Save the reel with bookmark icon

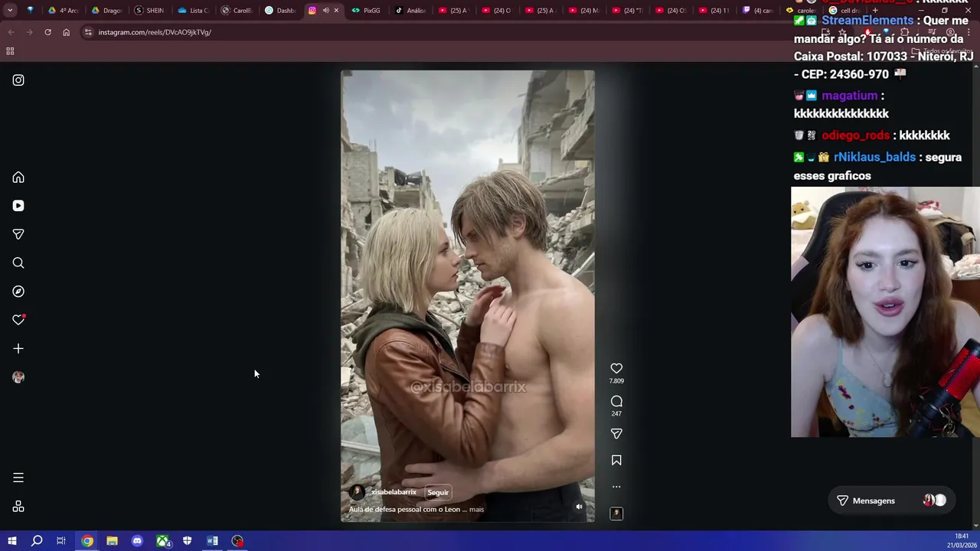point(616,461)
